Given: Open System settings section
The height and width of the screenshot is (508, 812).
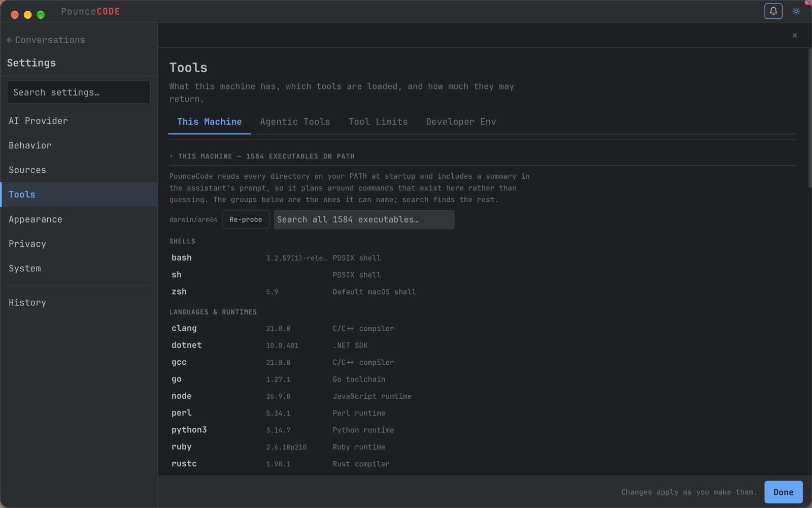Looking at the screenshot, I should point(79,268).
